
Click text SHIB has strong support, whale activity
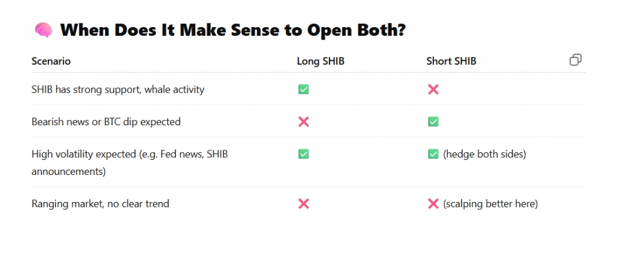pos(118,89)
